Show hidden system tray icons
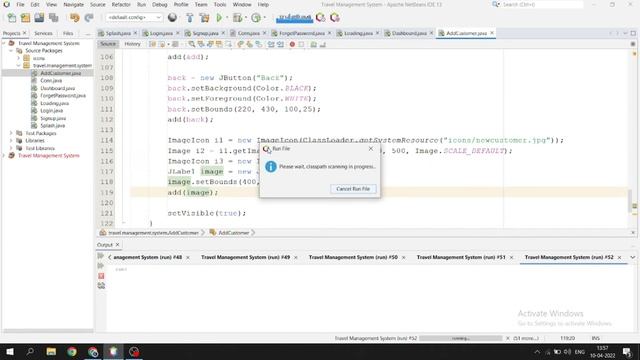640x360 pixels. click(537, 352)
